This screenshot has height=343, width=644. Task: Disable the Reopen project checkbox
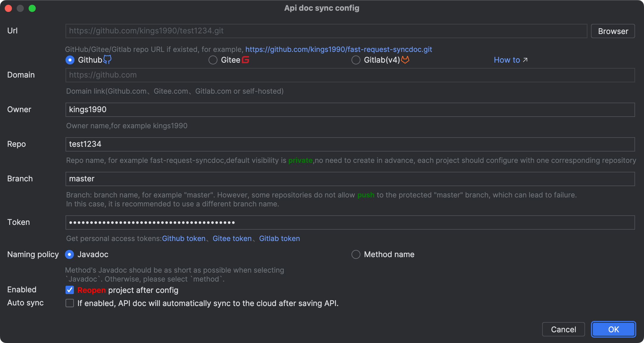click(x=69, y=291)
